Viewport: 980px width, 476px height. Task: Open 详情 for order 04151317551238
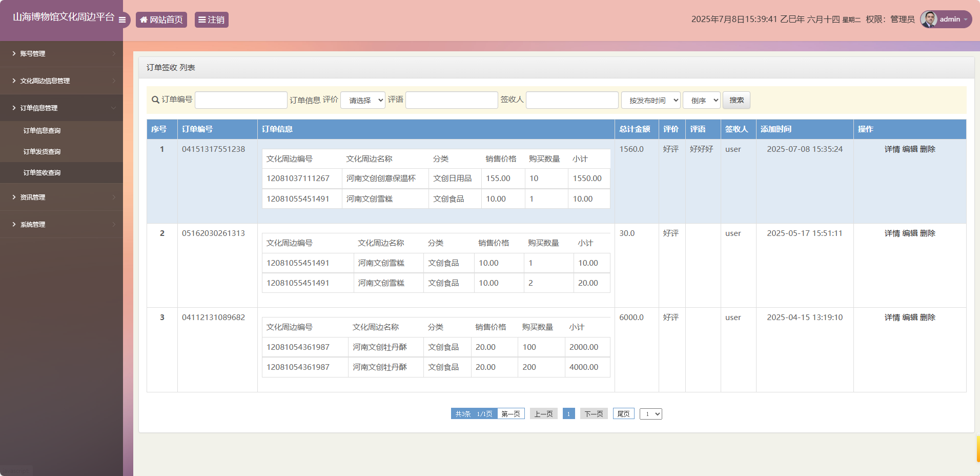(x=892, y=149)
